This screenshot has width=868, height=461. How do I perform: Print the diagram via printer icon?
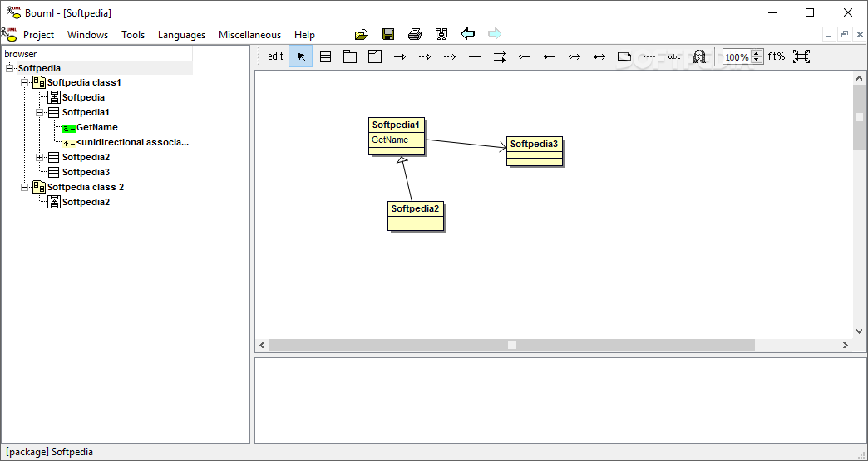[x=415, y=34]
